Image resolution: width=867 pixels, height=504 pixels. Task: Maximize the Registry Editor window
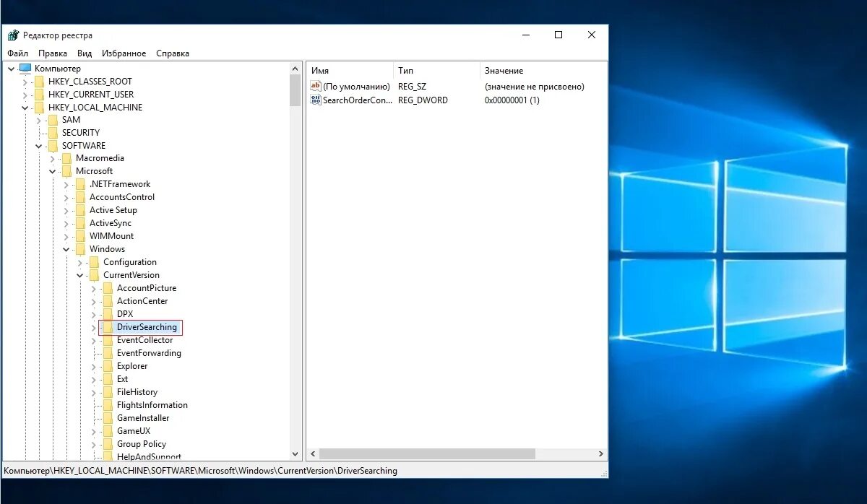tap(558, 35)
